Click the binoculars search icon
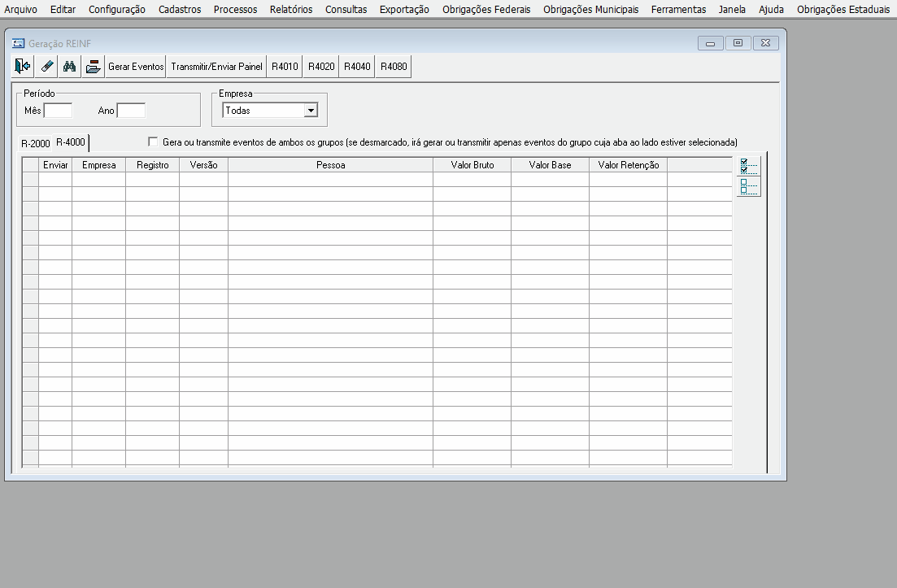This screenshot has width=897, height=588. tap(70, 67)
